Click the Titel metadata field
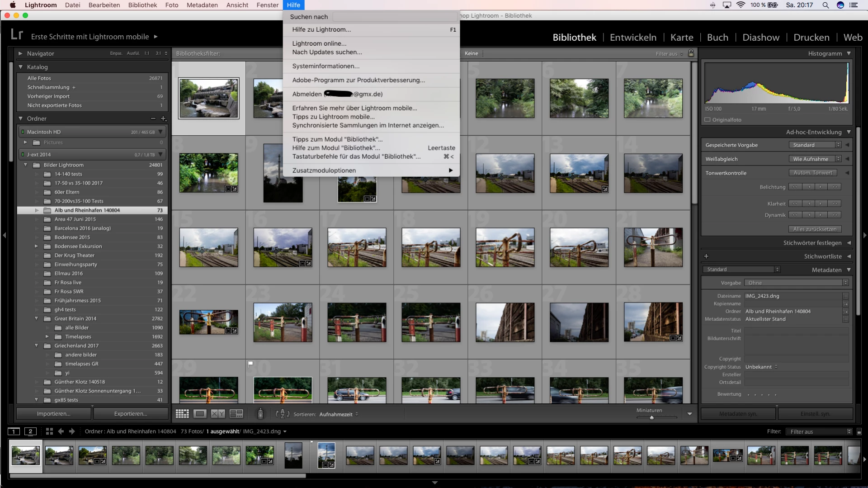This screenshot has width=868, height=488. (796, 331)
